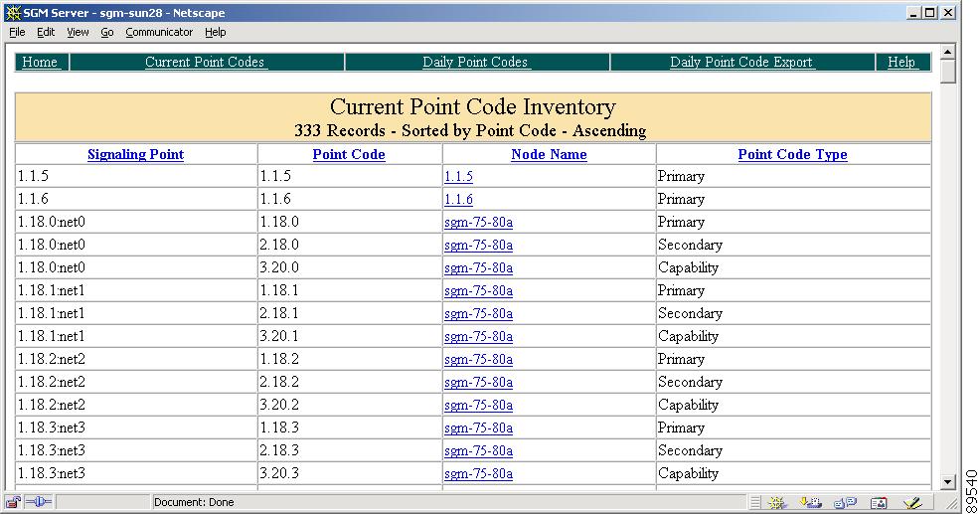
Task: Click the Home navigation link
Action: (40, 62)
